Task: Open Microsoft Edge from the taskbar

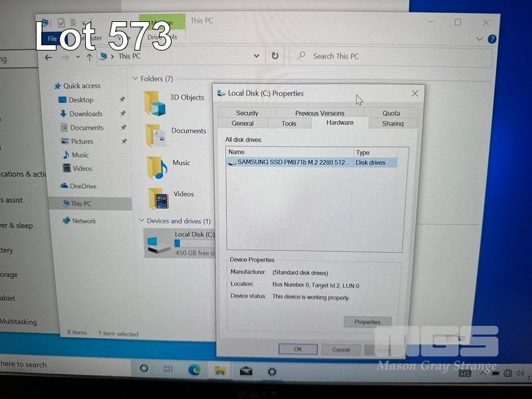Action: (196, 370)
